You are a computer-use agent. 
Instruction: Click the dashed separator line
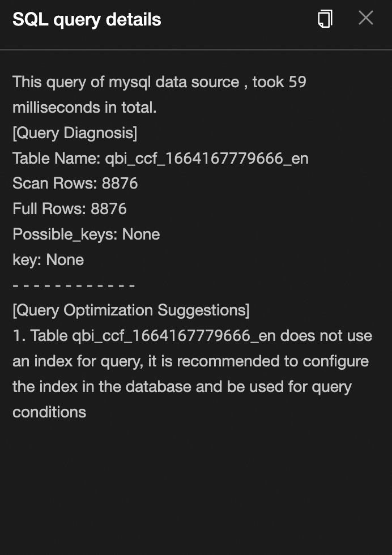point(74,285)
